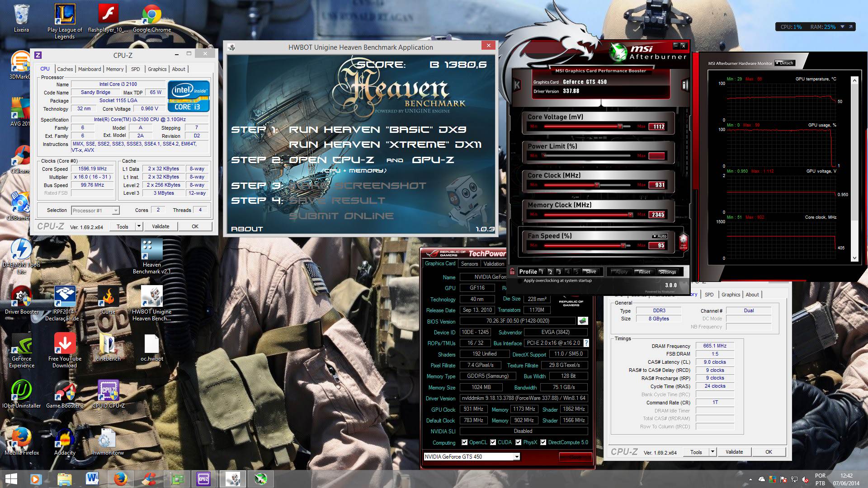Open Sensors tab in GPU-Z
Viewport: 868px width, 488px height.
tap(469, 264)
